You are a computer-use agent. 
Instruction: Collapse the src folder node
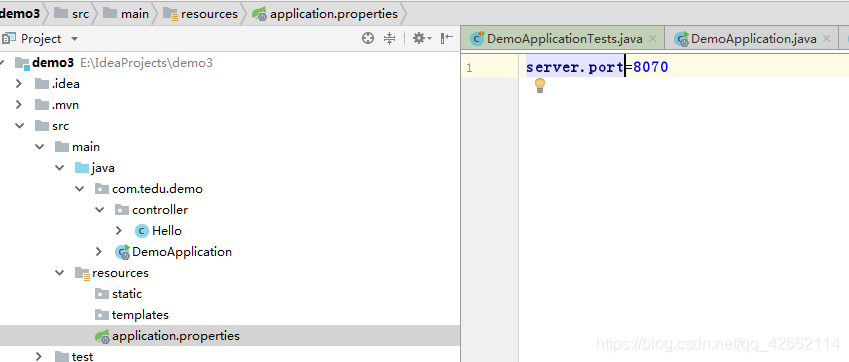19,126
